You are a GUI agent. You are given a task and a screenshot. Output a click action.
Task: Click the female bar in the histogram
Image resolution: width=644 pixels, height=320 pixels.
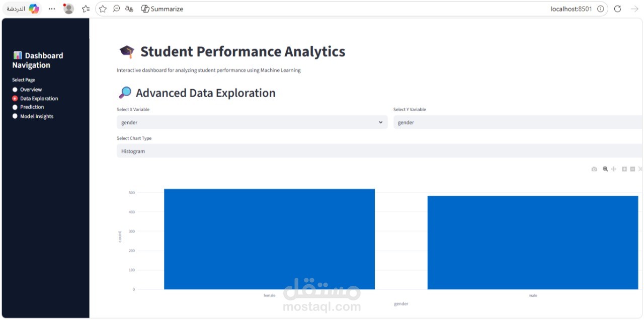(269, 239)
